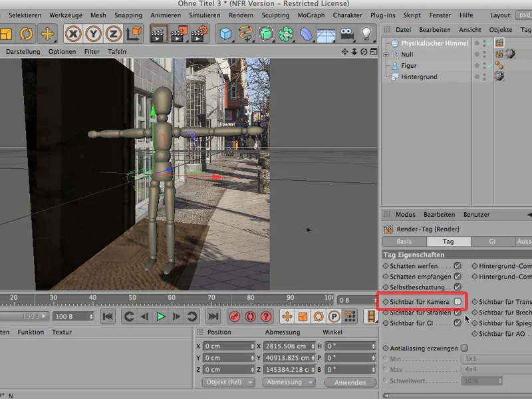Jump to start of animation
The image size is (532, 399).
[x=108, y=317]
